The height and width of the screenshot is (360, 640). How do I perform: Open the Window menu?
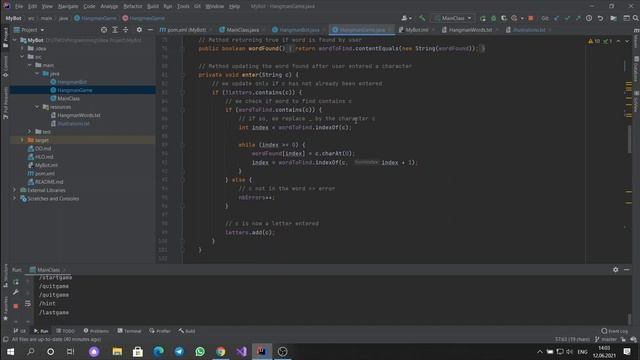pos(215,6)
